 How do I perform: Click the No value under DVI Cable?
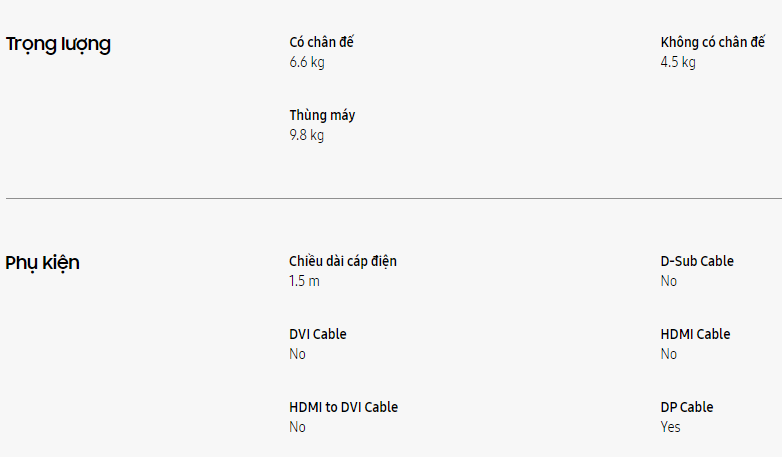click(x=297, y=354)
